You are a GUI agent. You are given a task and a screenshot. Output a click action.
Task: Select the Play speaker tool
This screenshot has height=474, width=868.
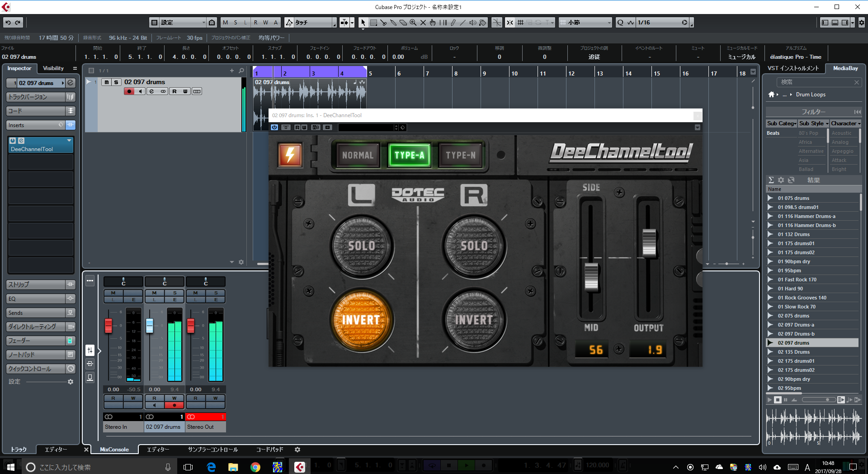click(473, 23)
